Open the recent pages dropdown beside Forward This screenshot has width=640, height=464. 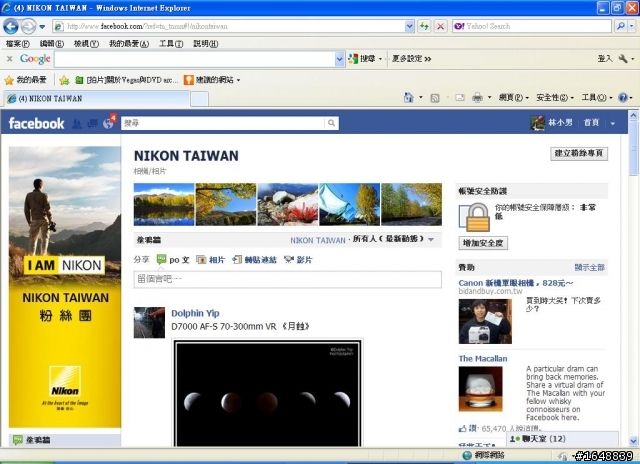point(42,27)
